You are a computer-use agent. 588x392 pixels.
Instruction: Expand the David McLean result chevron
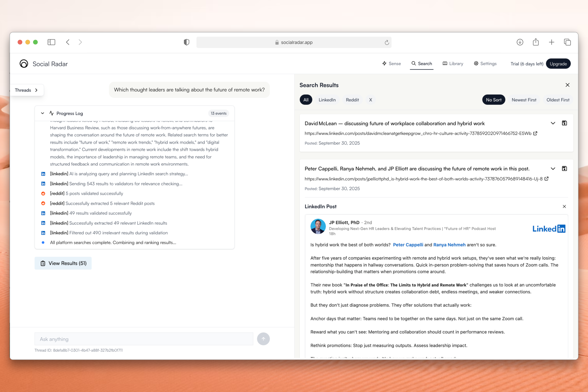point(553,123)
